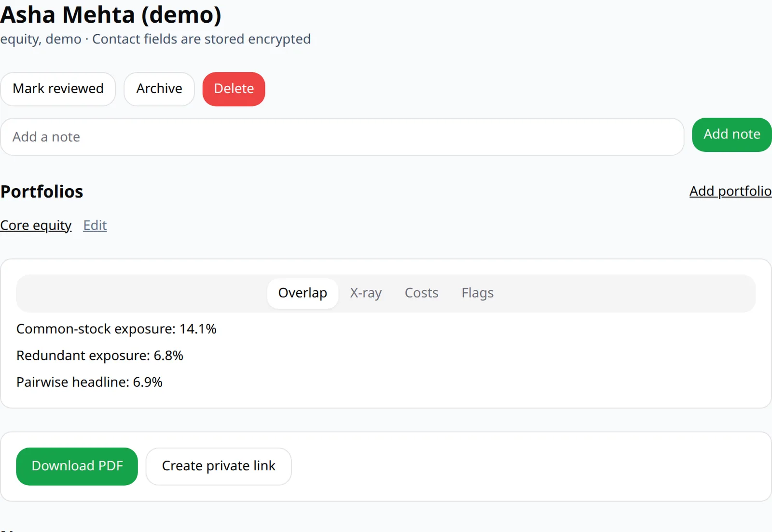Edit the Core equity portfolio

tap(95, 225)
